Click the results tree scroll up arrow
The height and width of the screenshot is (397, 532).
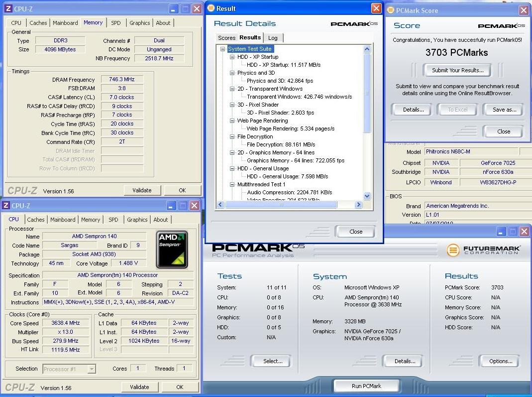[367, 49]
